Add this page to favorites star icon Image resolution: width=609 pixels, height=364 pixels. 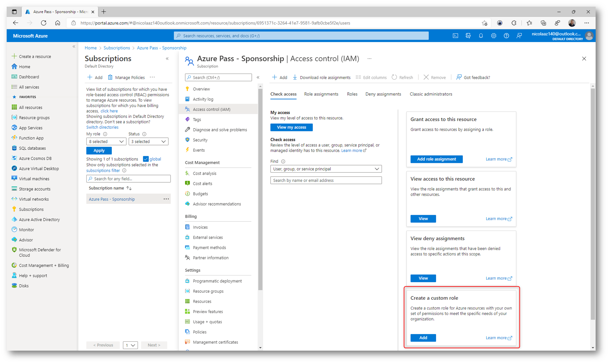click(484, 23)
